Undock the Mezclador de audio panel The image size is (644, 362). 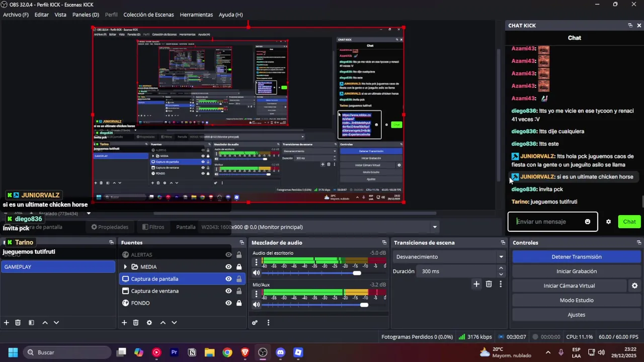click(x=384, y=242)
